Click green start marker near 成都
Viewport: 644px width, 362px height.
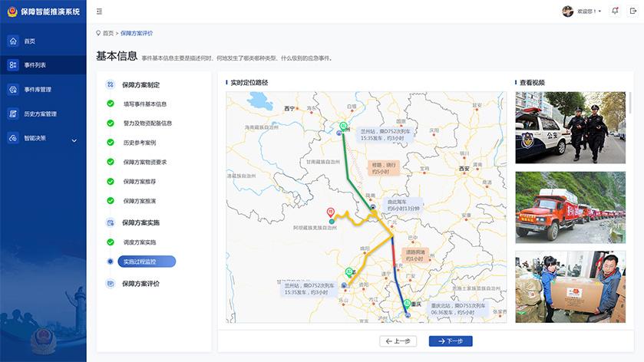(x=349, y=271)
